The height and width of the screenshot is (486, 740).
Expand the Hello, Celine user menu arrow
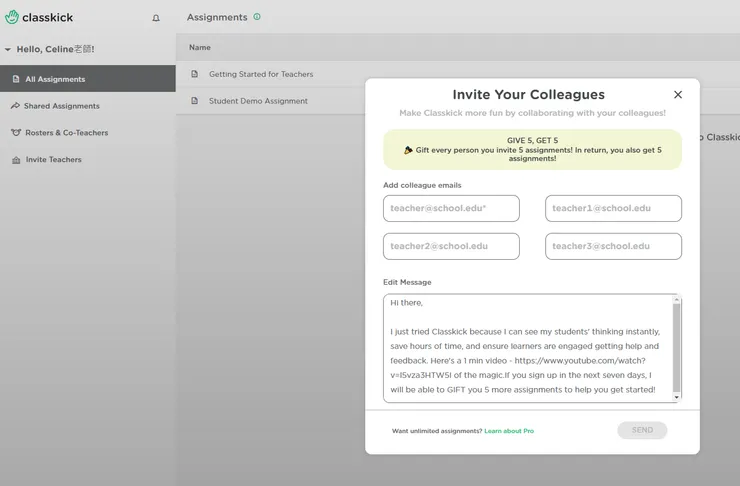click(x=8, y=49)
